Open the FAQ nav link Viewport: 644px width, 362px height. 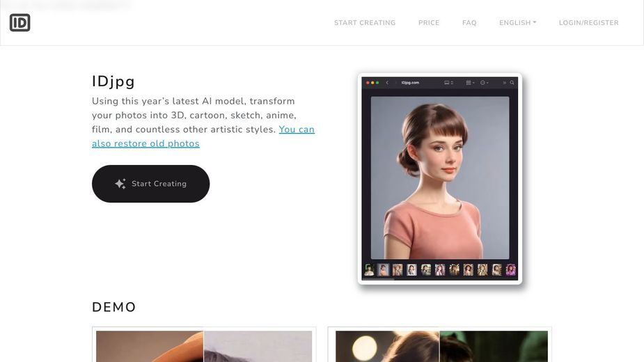(x=469, y=22)
